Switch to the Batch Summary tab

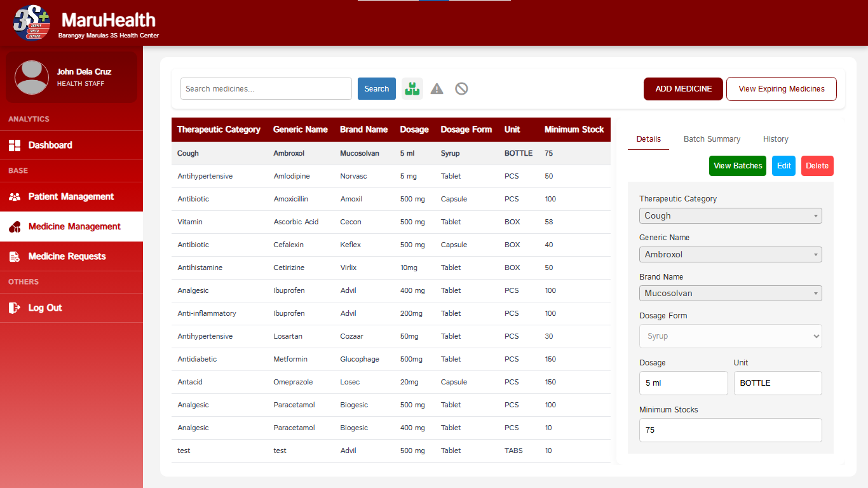tap(712, 139)
